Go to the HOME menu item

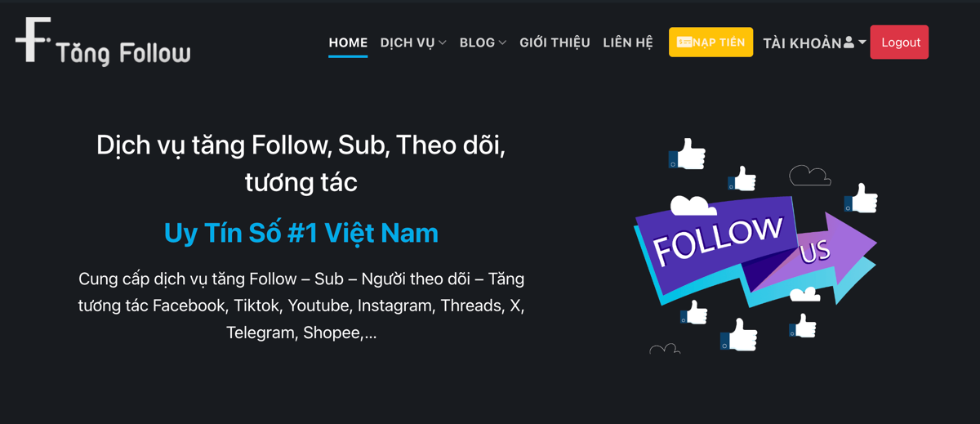348,42
